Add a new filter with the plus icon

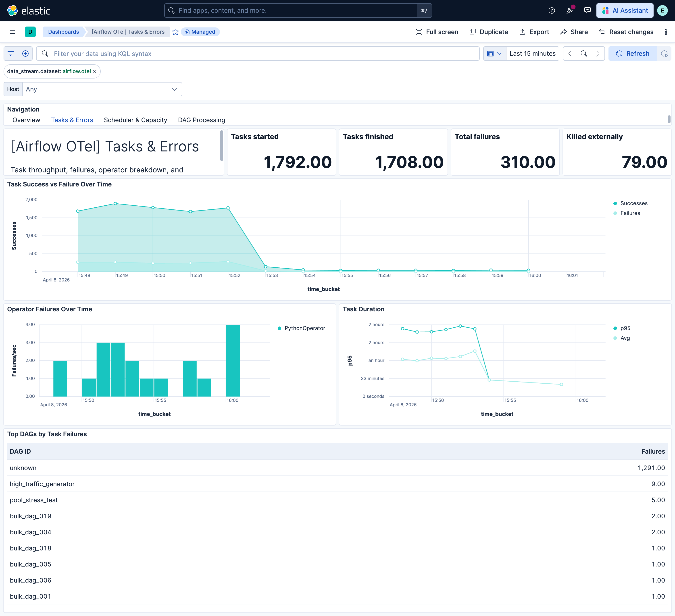25,54
